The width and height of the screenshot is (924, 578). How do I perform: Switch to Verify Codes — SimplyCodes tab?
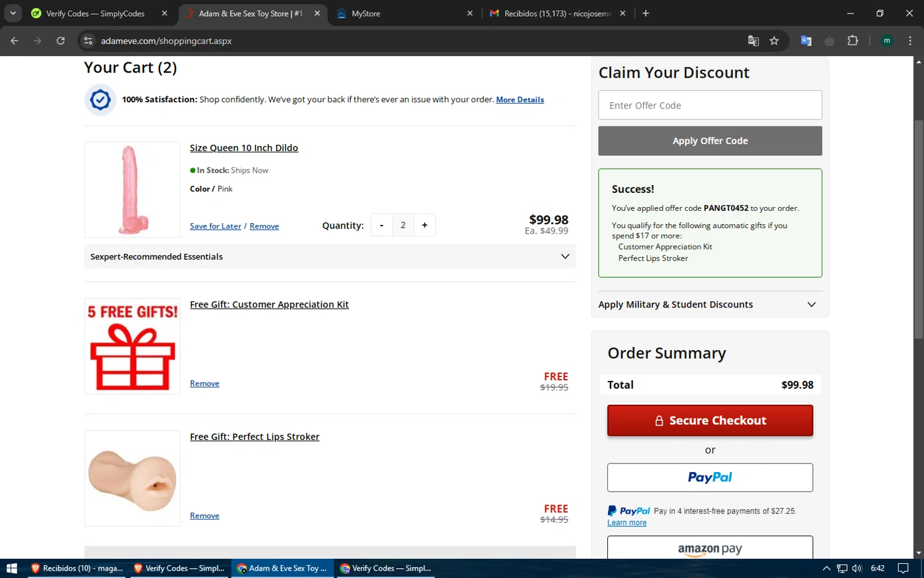coord(95,13)
